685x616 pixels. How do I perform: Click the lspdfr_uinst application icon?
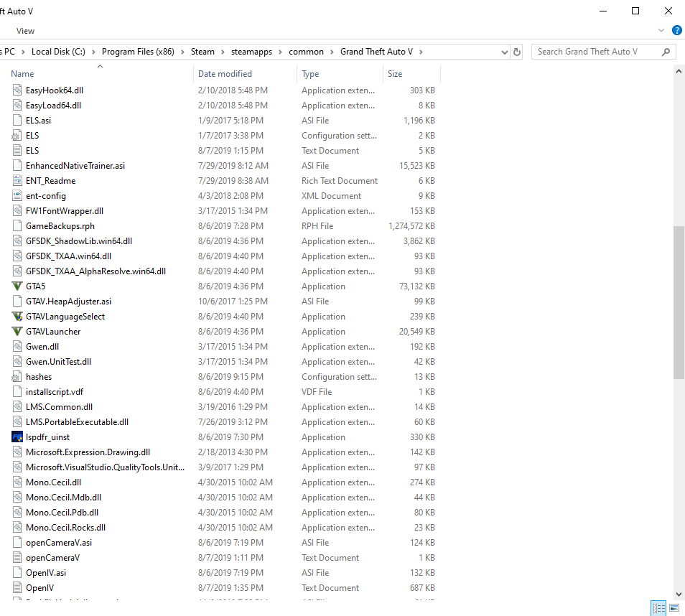(17, 437)
